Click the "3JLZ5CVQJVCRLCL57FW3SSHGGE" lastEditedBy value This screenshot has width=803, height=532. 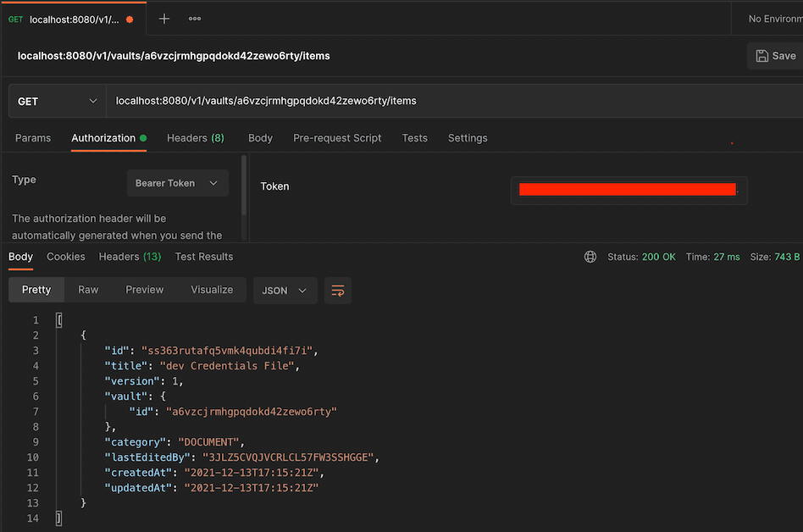(288, 457)
